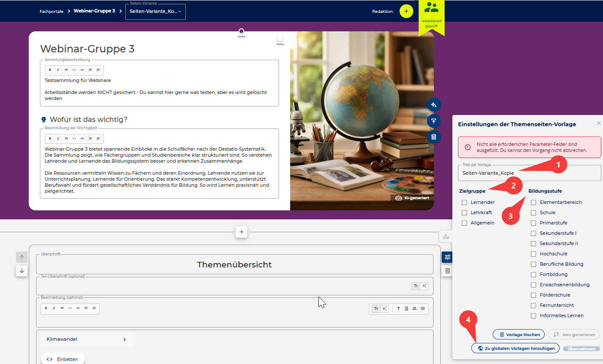Check the Informelles Lernen checkbox
Image resolution: width=603 pixels, height=364 pixels.
tap(533, 315)
